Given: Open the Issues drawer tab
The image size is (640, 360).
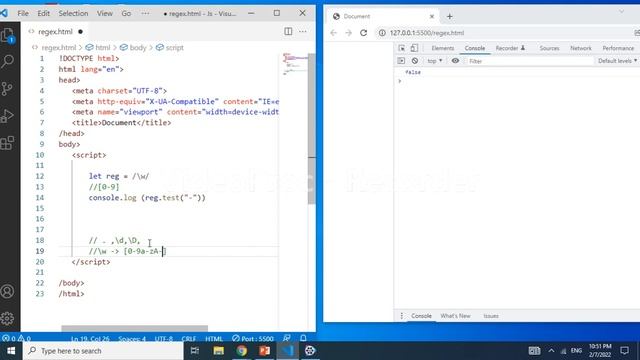Looking at the screenshot, I should point(491,316).
